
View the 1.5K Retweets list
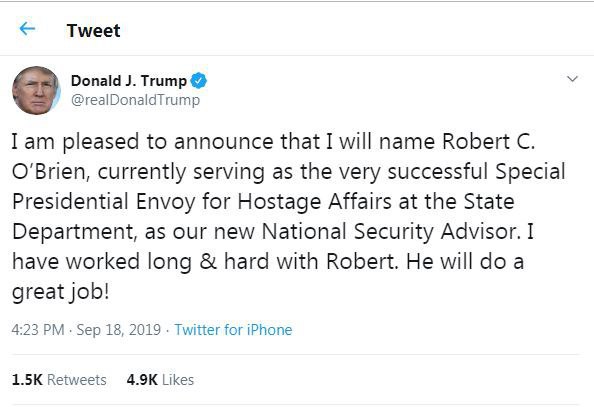[x=59, y=380]
